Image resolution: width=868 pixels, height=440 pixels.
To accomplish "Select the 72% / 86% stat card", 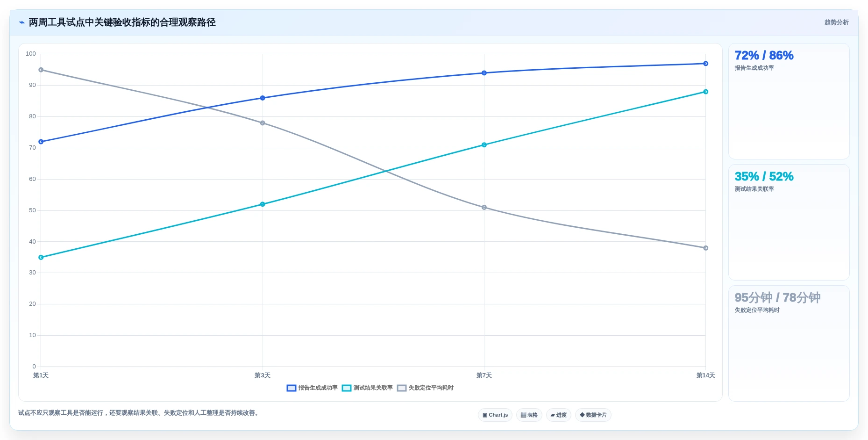I will click(x=789, y=101).
